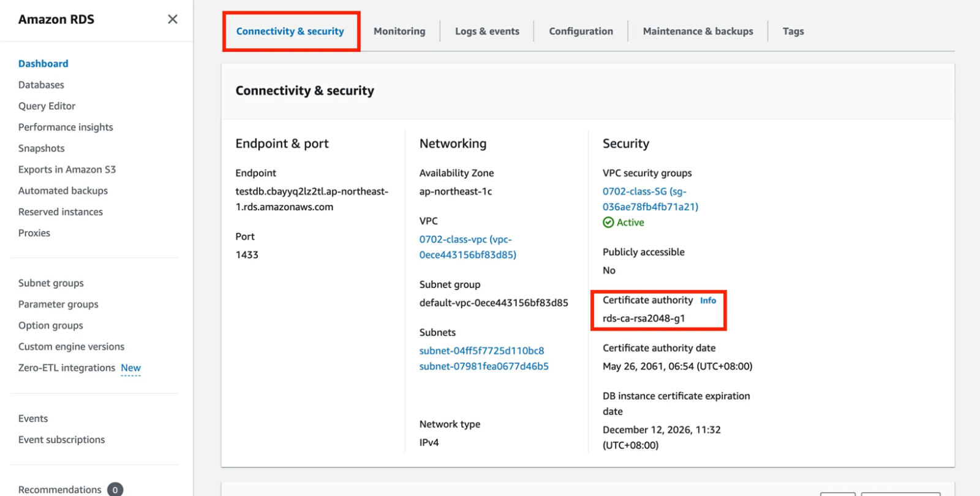Screen dimensions: 980x496
Task: Click the green Active status check icon
Action: (x=608, y=223)
